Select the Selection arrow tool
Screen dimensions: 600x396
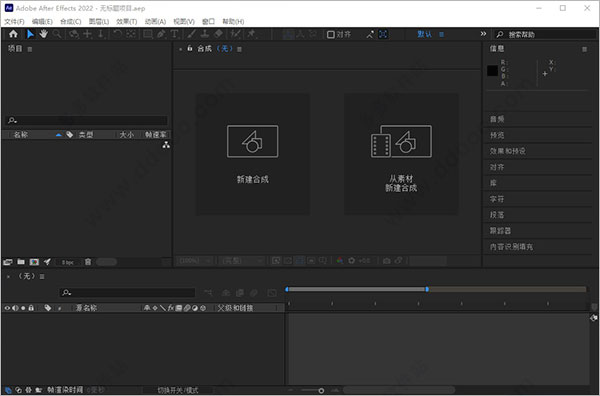click(30, 34)
